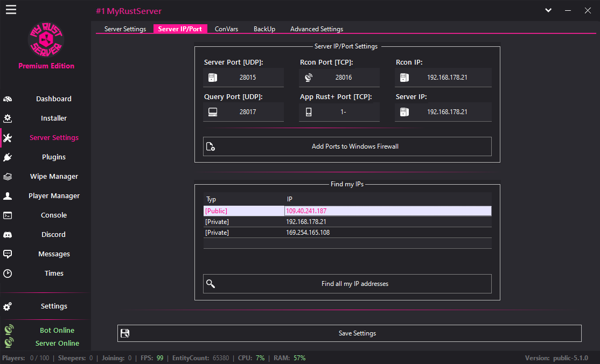
Task: Select the private IP 169.254.165.108 row
Action: click(x=347, y=233)
